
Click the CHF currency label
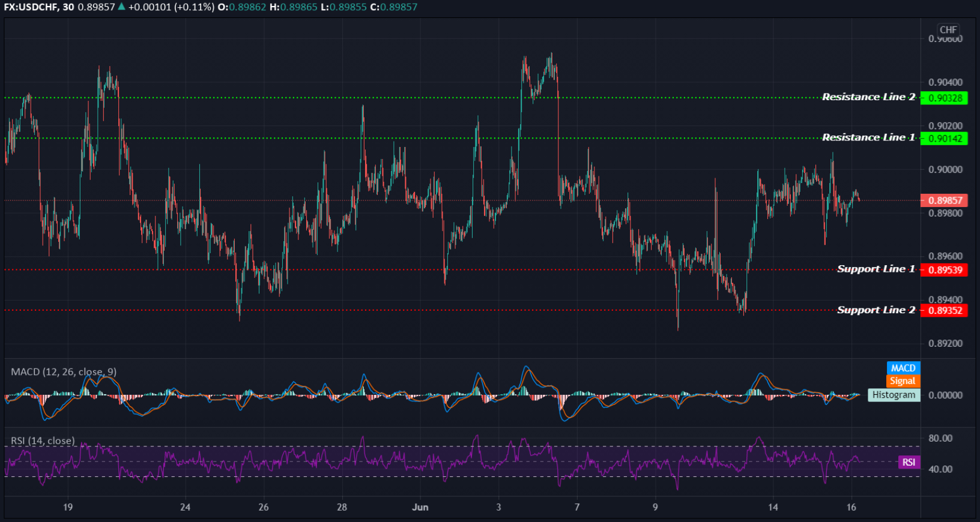click(948, 29)
